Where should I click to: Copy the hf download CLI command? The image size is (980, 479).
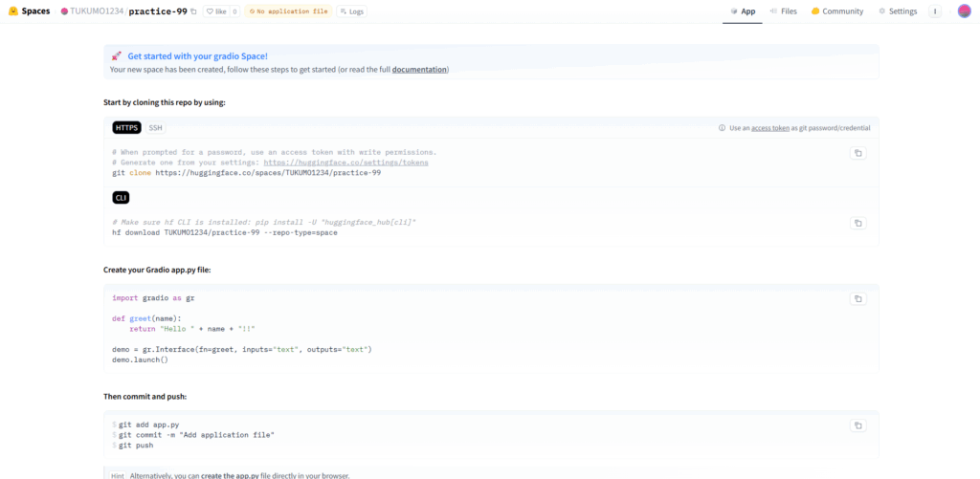(857, 223)
